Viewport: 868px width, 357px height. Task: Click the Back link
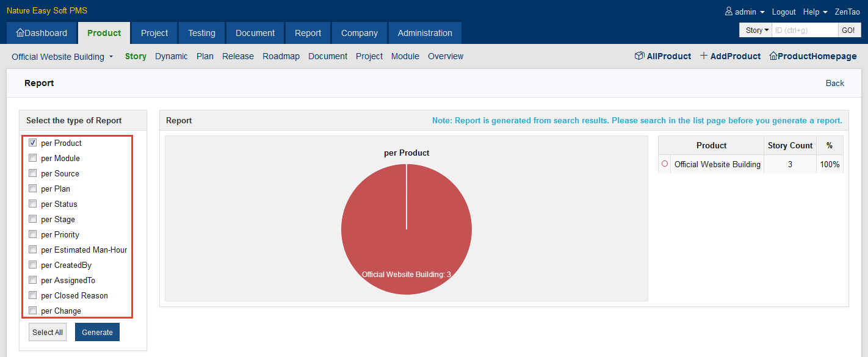click(834, 83)
